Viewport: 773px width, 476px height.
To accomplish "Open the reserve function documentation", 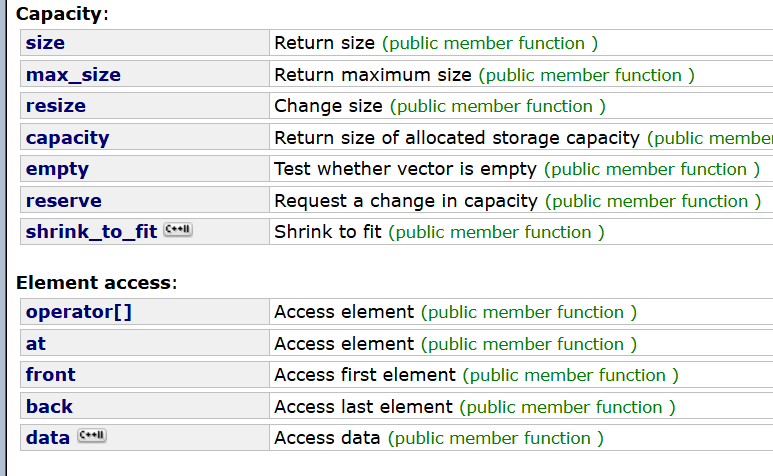I will click(63, 201).
